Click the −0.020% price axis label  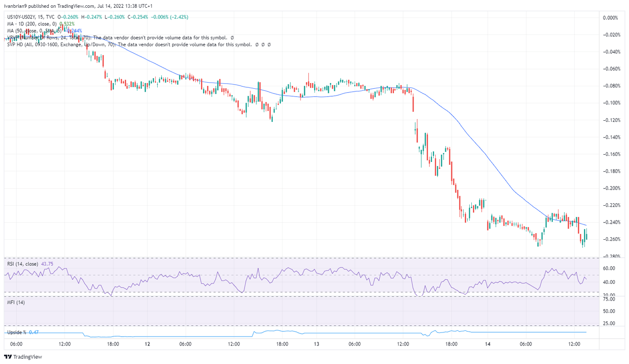(x=611, y=35)
